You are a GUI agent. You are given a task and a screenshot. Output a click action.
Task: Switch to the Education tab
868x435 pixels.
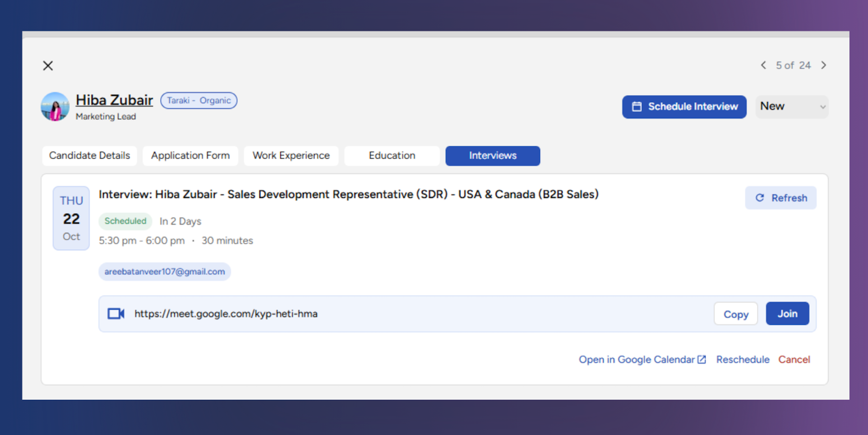392,156
